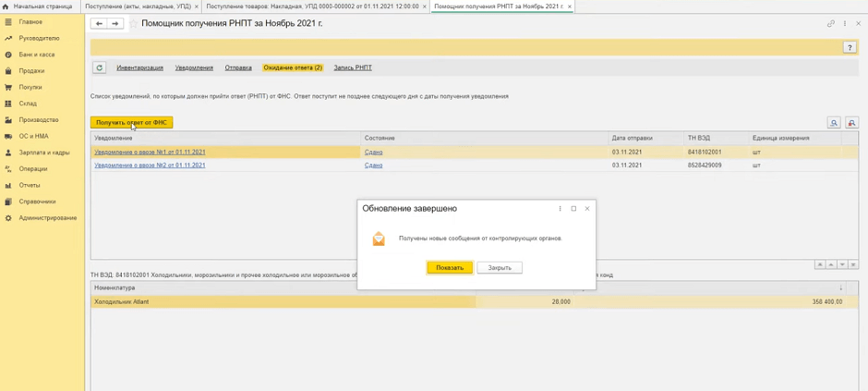The image size is (868, 391).
Task: Click the forward navigation arrow
Action: point(115,24)
